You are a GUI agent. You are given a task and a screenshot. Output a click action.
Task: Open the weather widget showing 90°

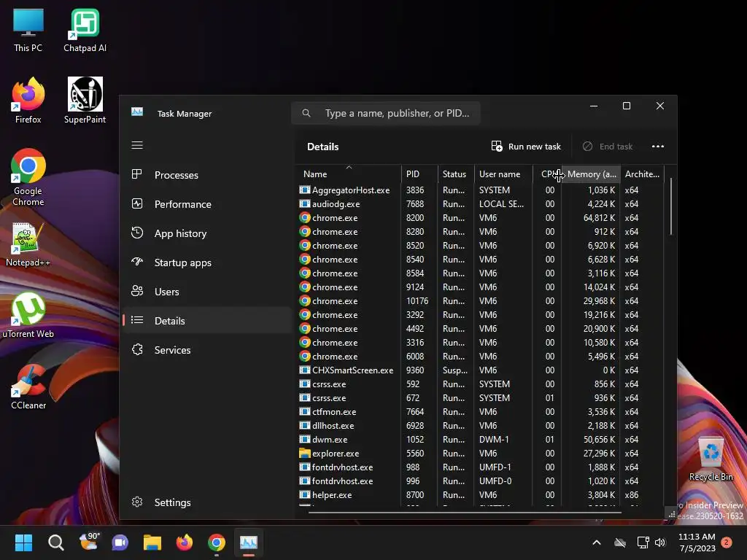(88, 542)
